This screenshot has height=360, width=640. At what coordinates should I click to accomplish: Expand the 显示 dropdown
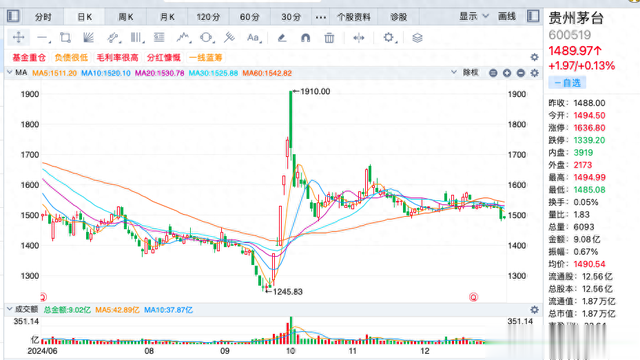coord(473,16)
